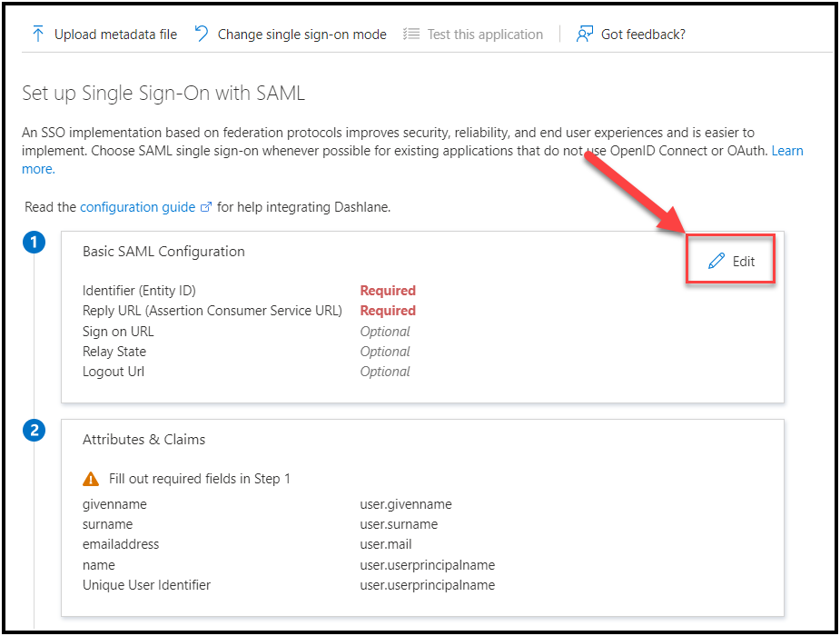Click the orange warning triangle icon
840x636 pixels.
point(91,479)
